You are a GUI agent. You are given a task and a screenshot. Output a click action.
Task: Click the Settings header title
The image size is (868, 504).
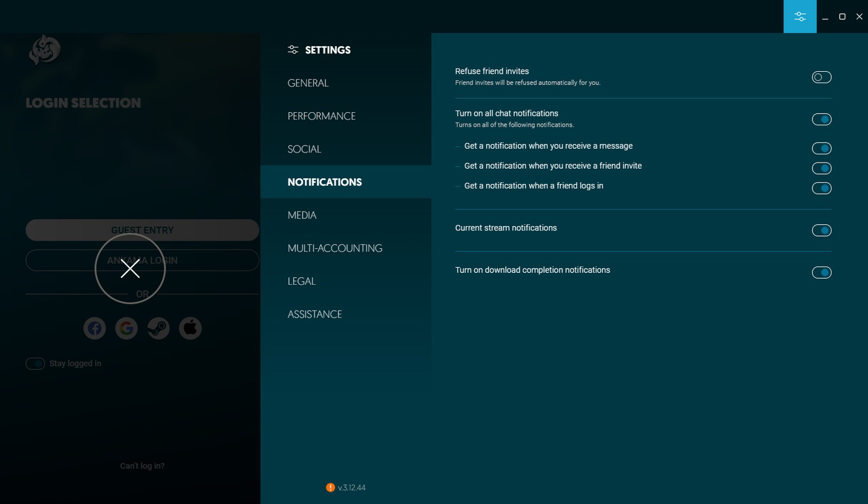[328, 50]
